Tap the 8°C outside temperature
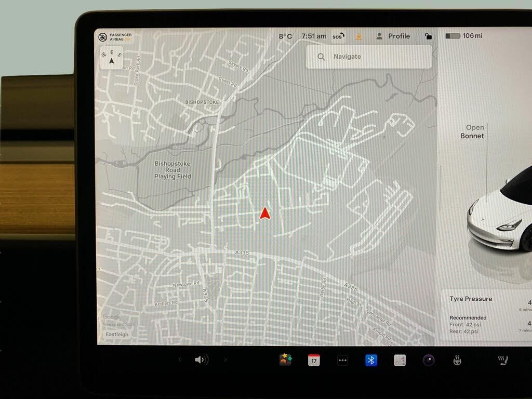Viewport: 532px width, 399px height. pos(285,36)
